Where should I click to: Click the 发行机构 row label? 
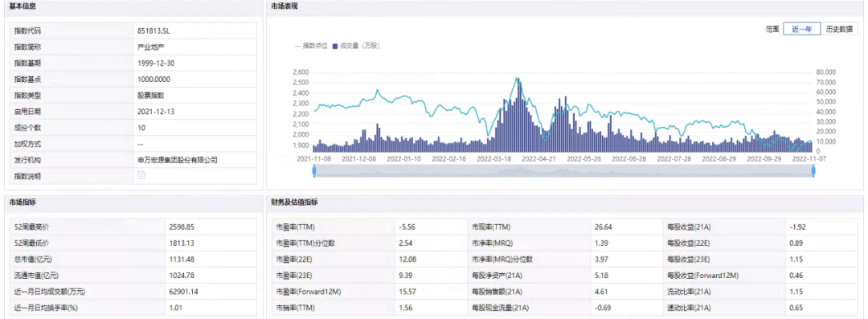27,159
